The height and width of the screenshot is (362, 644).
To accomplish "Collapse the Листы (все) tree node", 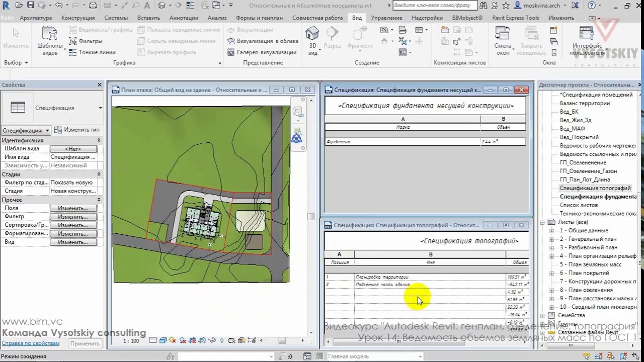I will [543, 222].
